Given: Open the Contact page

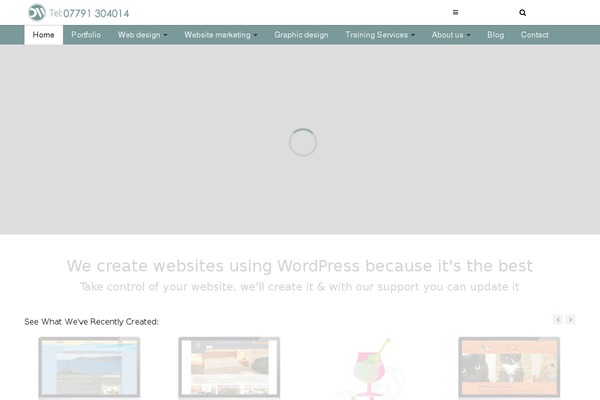Looking at the screenshot, I should [x=535, y=35].
